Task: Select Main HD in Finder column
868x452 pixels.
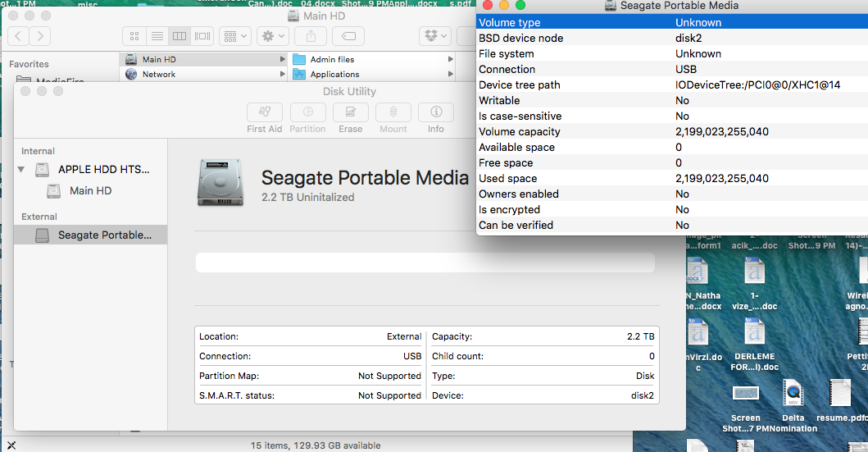Action: pyautogui.click(x=205, y=59)
